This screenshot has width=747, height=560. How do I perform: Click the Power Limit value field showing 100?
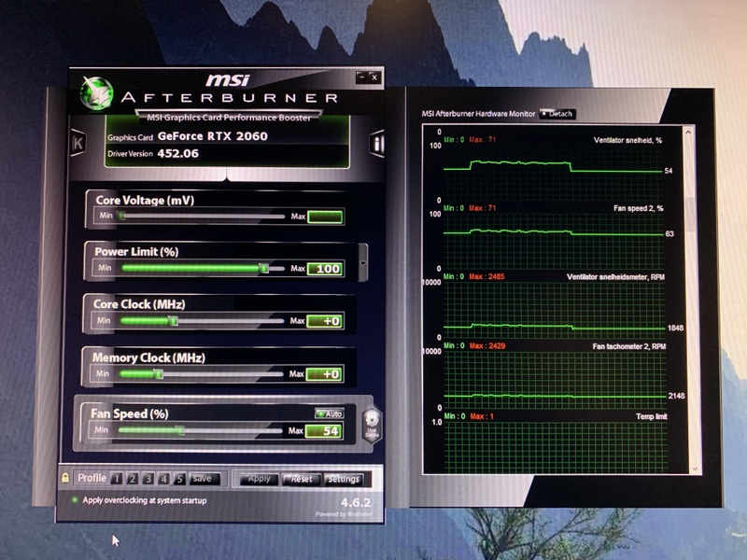[x=325, y=269]
